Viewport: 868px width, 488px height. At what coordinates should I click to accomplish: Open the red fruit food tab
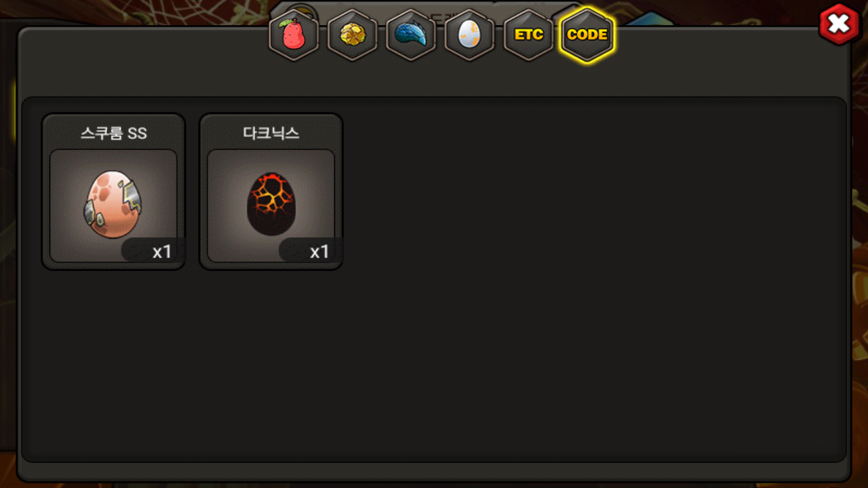(x=294, y=35)
